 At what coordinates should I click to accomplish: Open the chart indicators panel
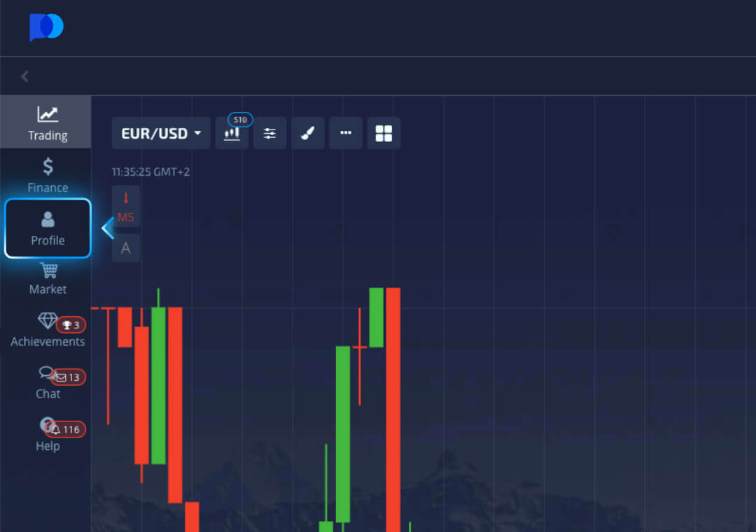tap(232, 132)
